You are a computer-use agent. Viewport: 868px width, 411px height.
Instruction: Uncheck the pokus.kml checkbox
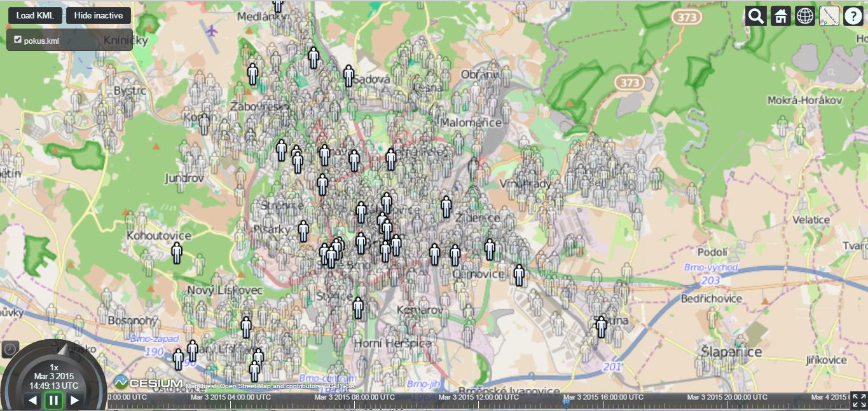[x=17, y=38]
